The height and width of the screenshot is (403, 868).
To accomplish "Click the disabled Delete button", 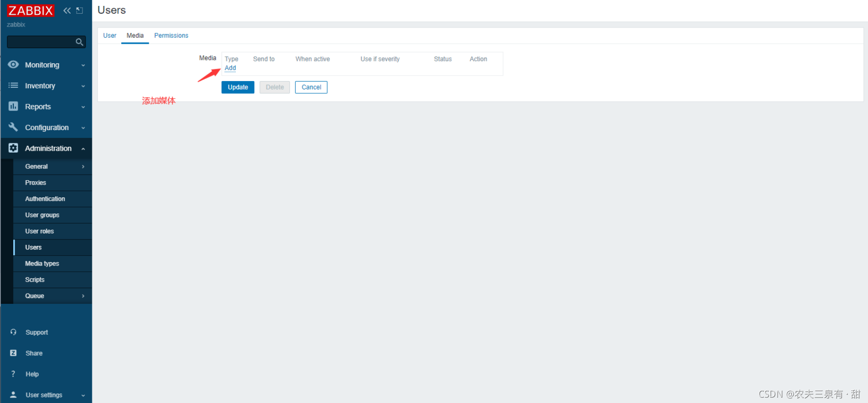I will tap(275, 87).
